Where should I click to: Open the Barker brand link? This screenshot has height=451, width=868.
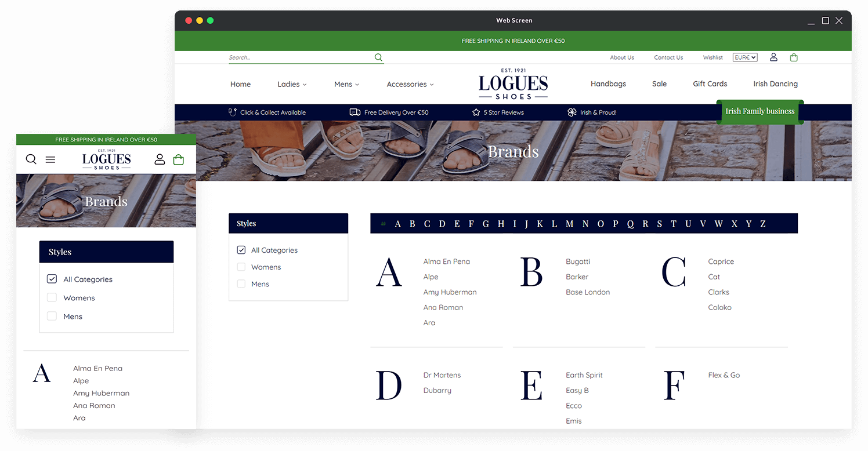point(577,277)
